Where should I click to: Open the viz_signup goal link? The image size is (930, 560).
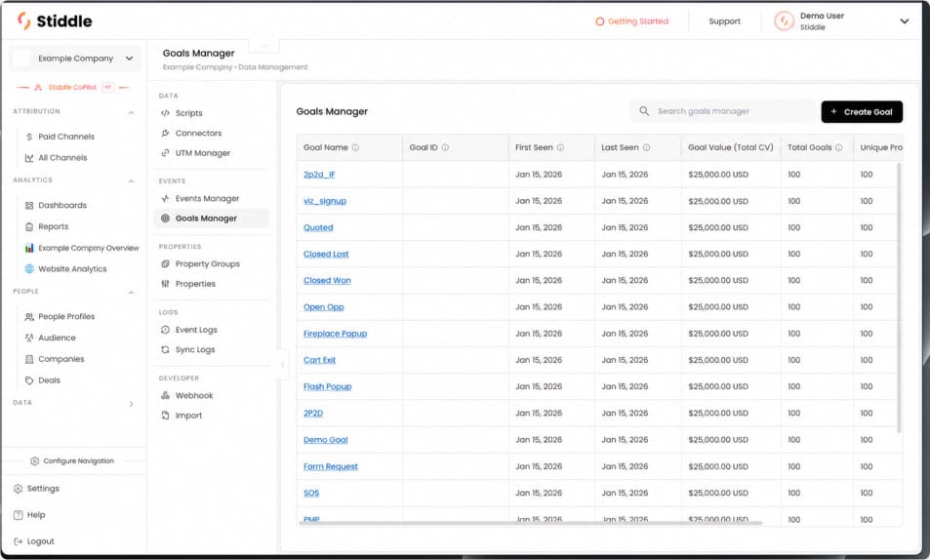pyautogui.click(x=324, y=201)
